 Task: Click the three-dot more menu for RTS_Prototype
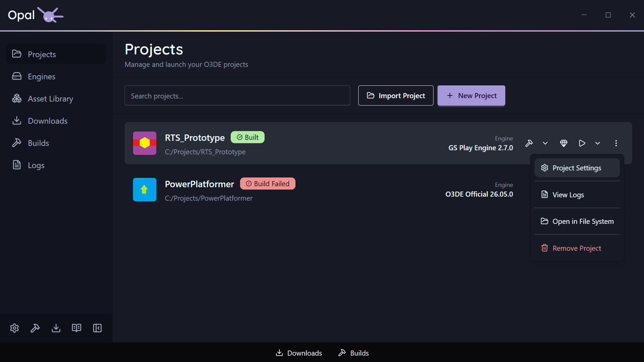[616, 143]
